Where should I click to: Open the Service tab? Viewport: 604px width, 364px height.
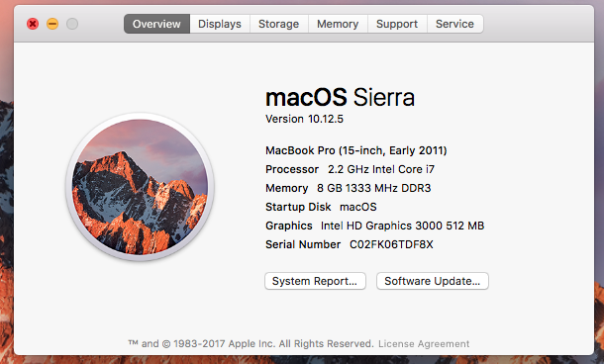pyautogui.click(x=454, y=24)
